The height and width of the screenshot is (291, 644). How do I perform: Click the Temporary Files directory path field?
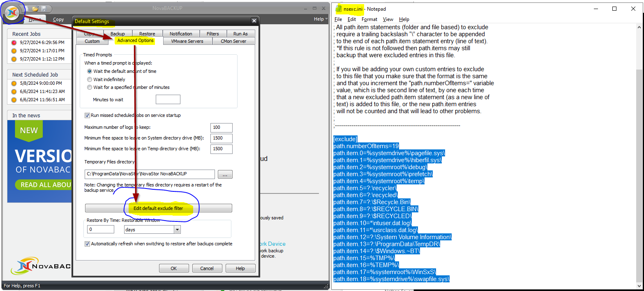point(150,174)
